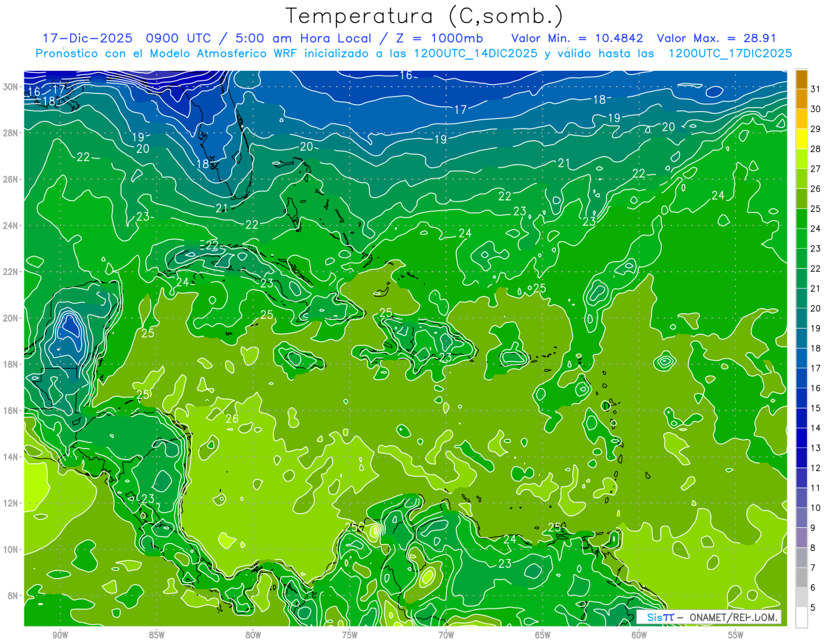Click the colorbar legend label '5'
834x644 pixels.
tap(813, 607)
